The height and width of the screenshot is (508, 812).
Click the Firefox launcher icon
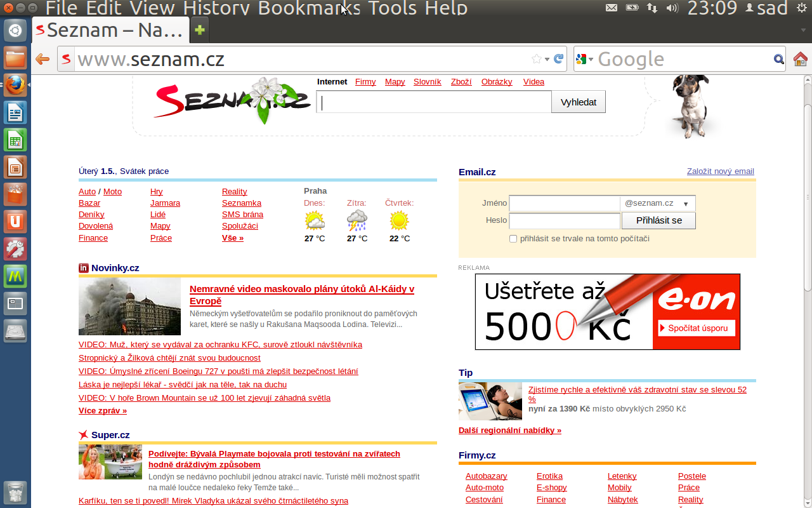(x=15, y=84)
